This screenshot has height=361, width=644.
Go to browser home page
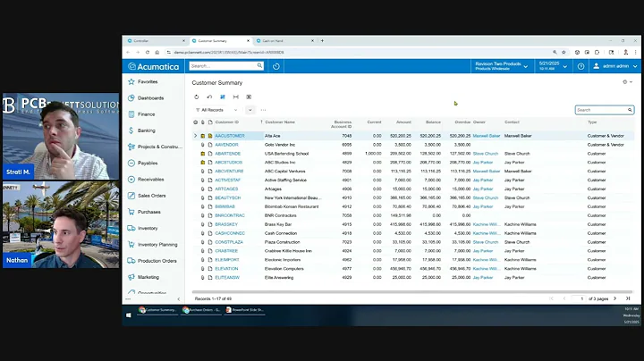point(157,52)
